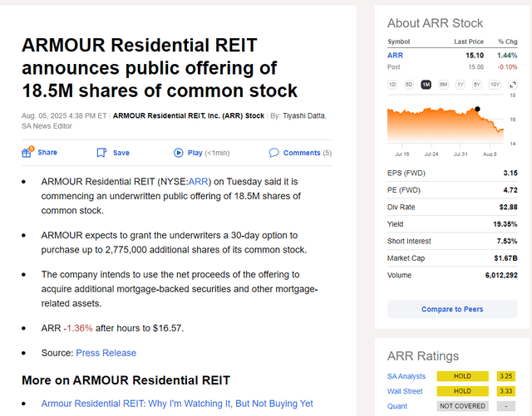Open Quant ratings link

click(x=397, y=406)
